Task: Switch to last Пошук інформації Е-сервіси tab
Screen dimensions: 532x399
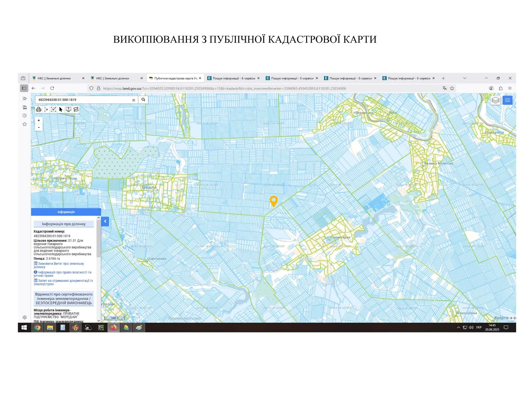Action: tap(409, 78)
